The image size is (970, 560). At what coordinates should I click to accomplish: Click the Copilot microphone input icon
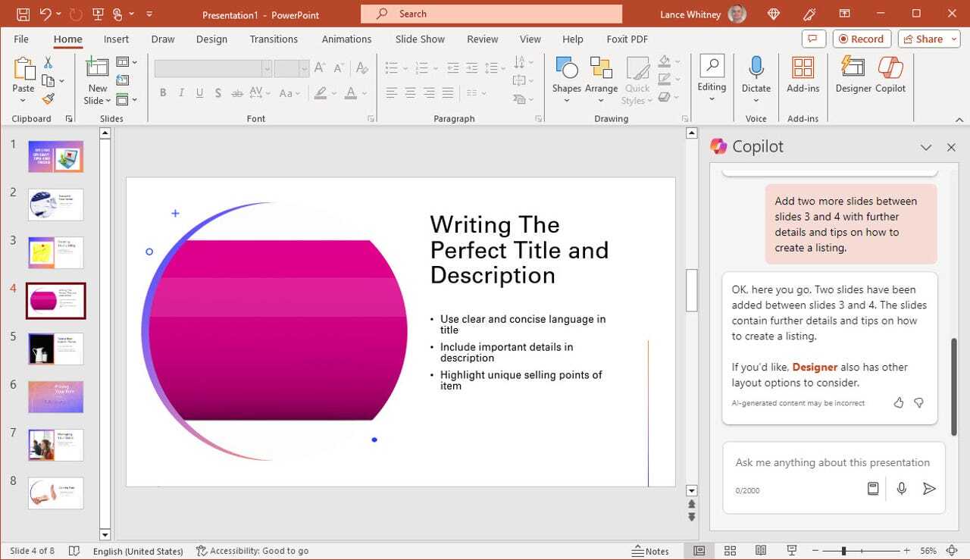[901, 489]
